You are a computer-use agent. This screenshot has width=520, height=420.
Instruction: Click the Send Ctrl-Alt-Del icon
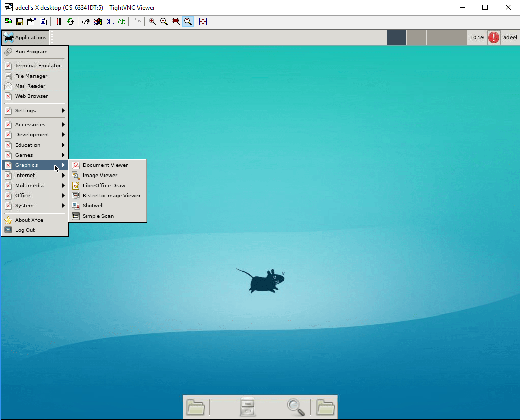[86, 22]
